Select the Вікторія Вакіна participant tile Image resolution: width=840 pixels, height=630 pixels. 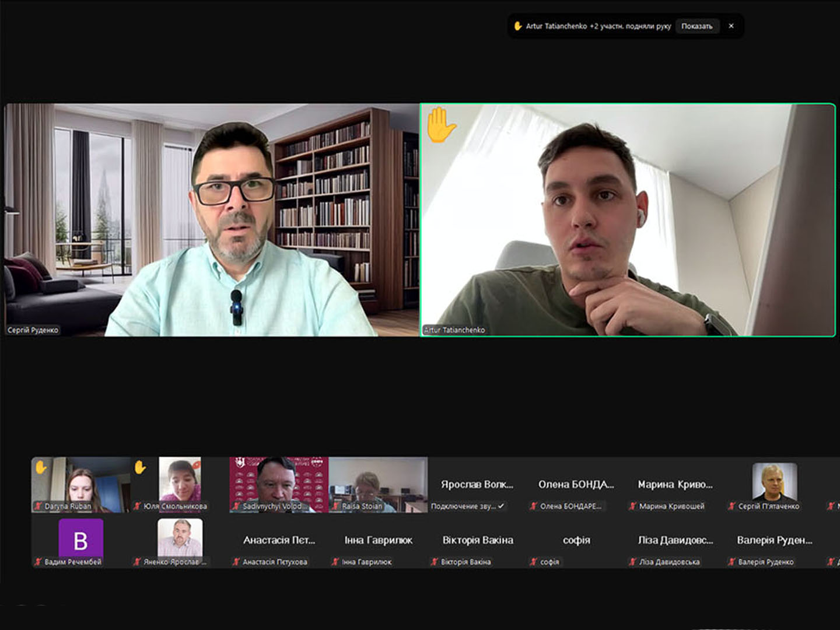[x=477, y=541]
